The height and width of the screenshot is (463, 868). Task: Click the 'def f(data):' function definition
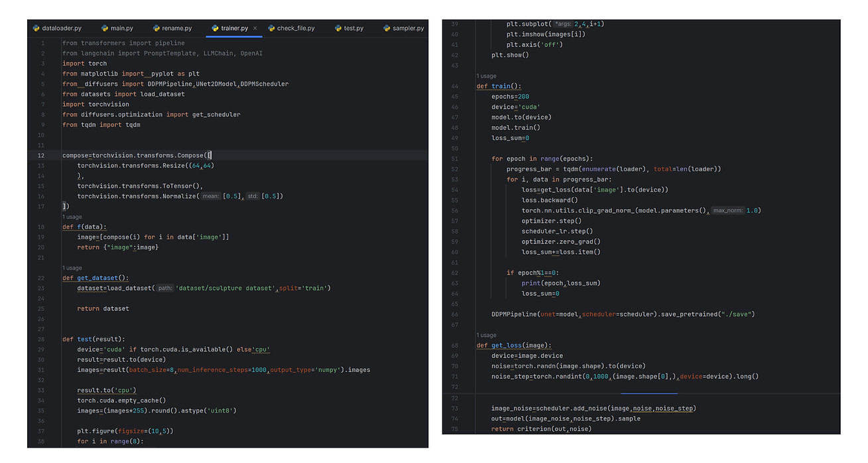point(84,227)
